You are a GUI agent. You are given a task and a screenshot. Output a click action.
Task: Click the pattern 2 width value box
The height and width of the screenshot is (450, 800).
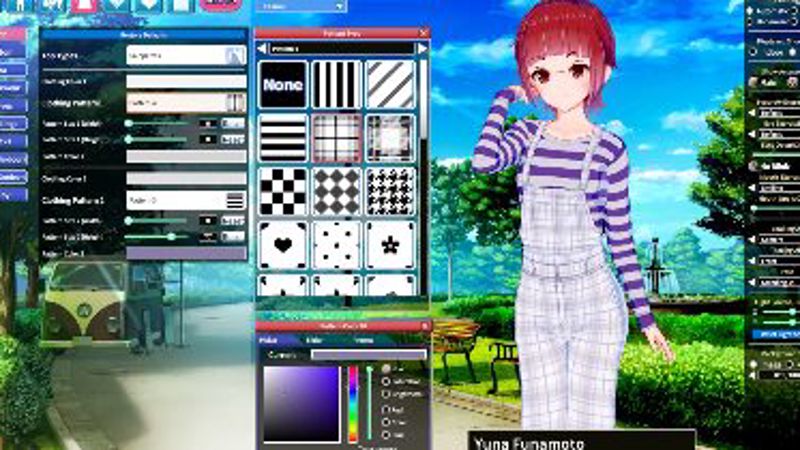208,221
